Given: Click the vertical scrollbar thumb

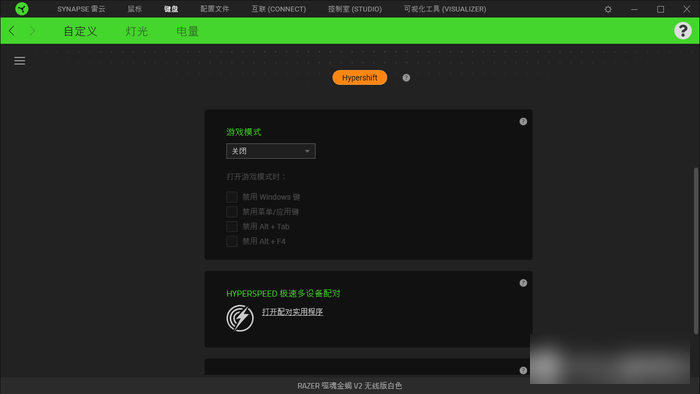Looking at the screenshot, I should [x=696, y=250].
